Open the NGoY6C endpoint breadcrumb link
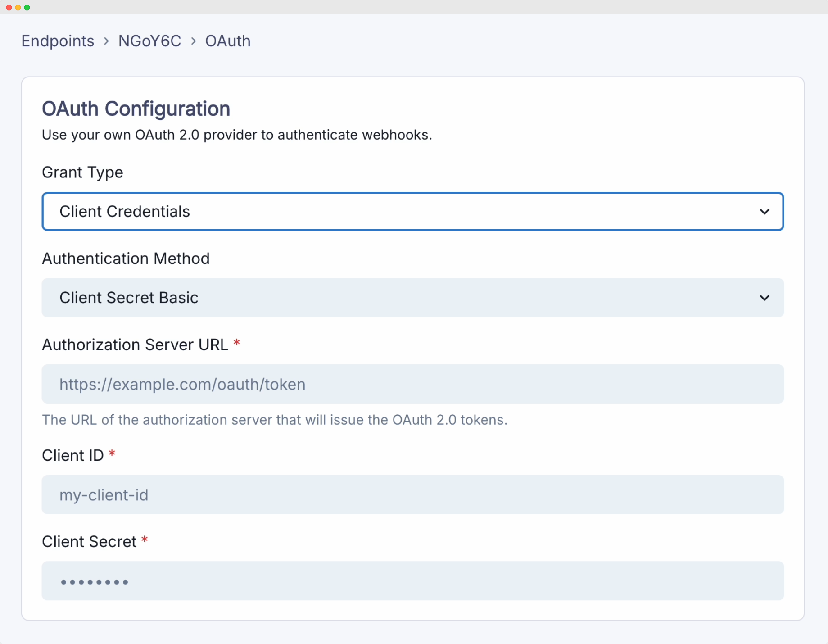 [149, 41]
